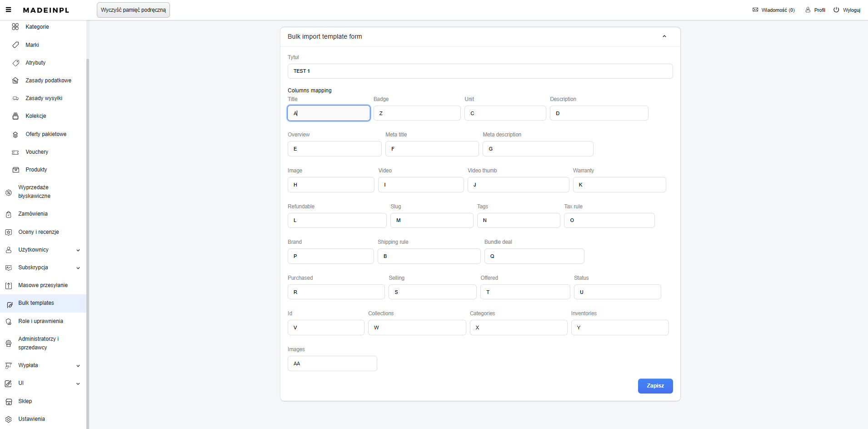Image resolution: width=868 pixels, height=429 pixels.
Task: Click the Zasady wysyłki truck icon
Action: pyautogui.click(x=15, y=98)
